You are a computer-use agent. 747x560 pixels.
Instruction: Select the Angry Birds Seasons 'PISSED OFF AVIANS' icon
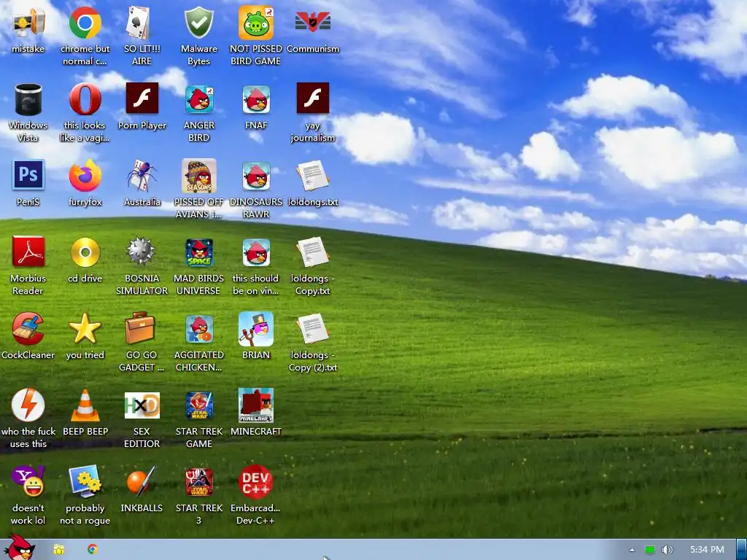(x=198, y=176)
